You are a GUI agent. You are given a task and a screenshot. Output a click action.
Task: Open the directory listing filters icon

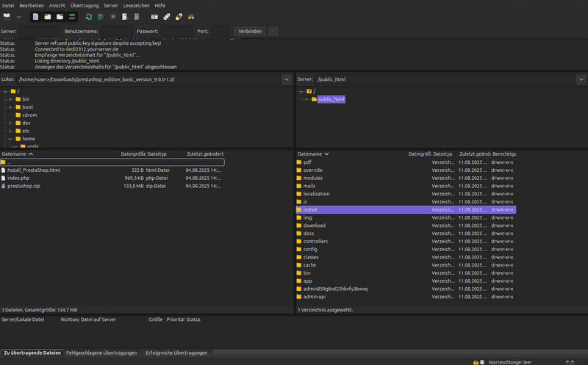[154, 16]
